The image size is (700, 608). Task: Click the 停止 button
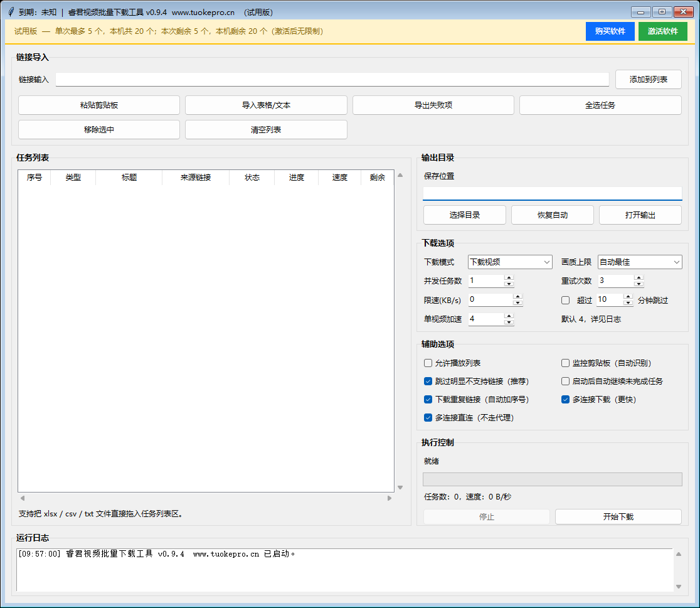tap(487, 517)
